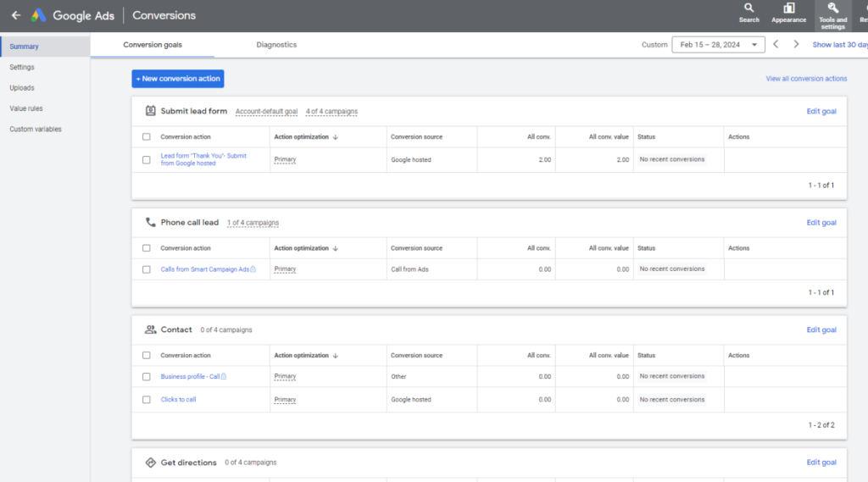Click the Contact goal people icon
Screen dimensions: 868x482
[x=151, y=330]
